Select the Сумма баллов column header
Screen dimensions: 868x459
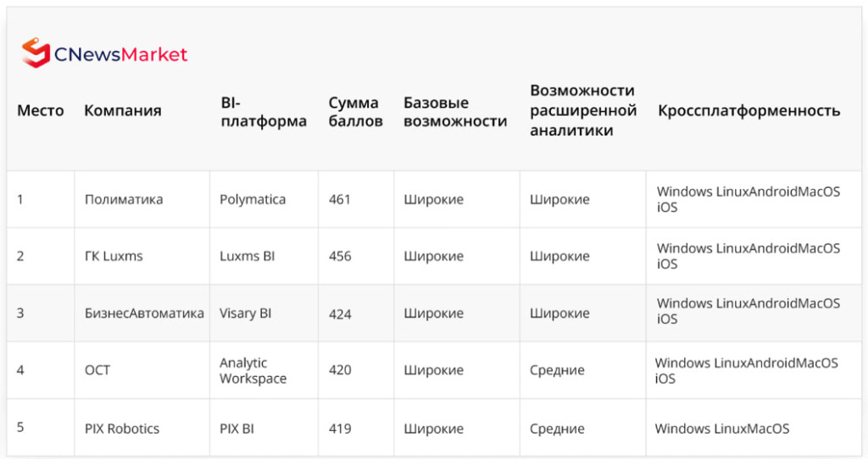(353, 112)
